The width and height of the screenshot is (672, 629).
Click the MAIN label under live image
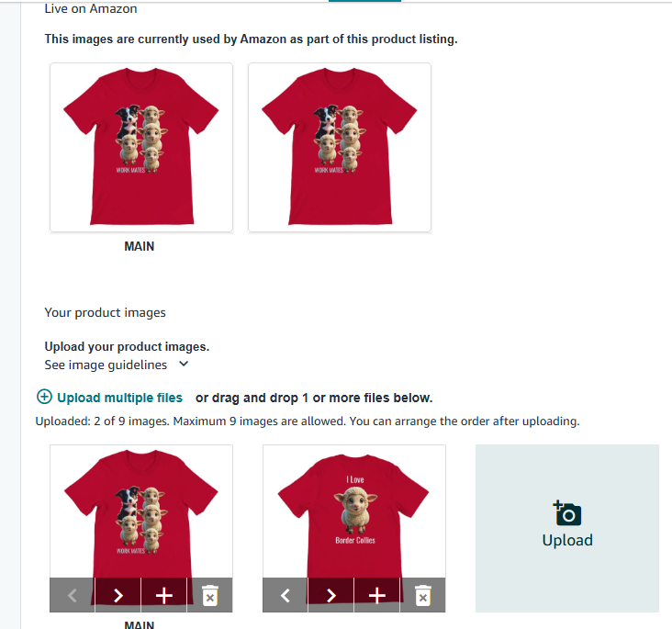coord(140,246)
